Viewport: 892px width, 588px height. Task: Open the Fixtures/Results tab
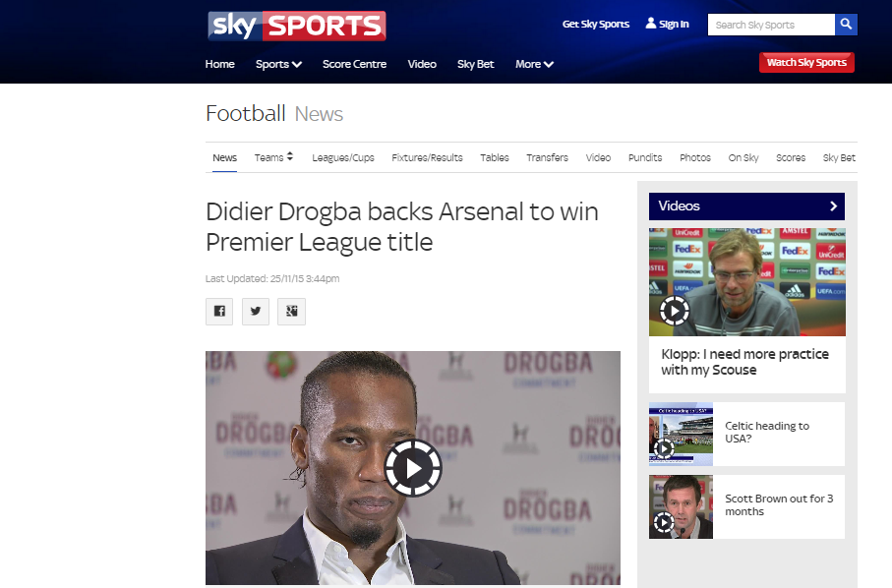pos(427,157)
